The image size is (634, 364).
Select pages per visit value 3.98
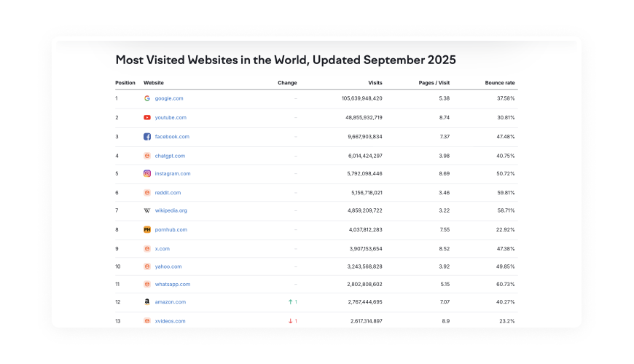[x=445, y=156]
